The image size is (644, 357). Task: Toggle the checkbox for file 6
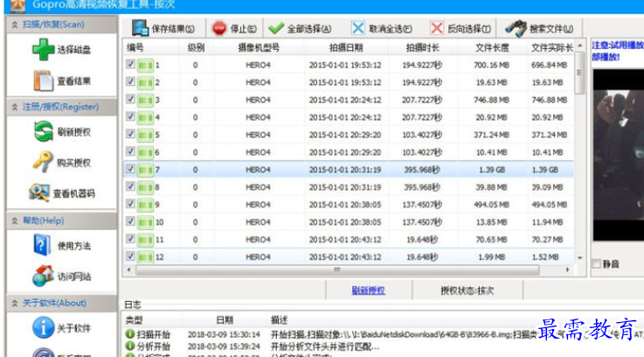(130, 151)
